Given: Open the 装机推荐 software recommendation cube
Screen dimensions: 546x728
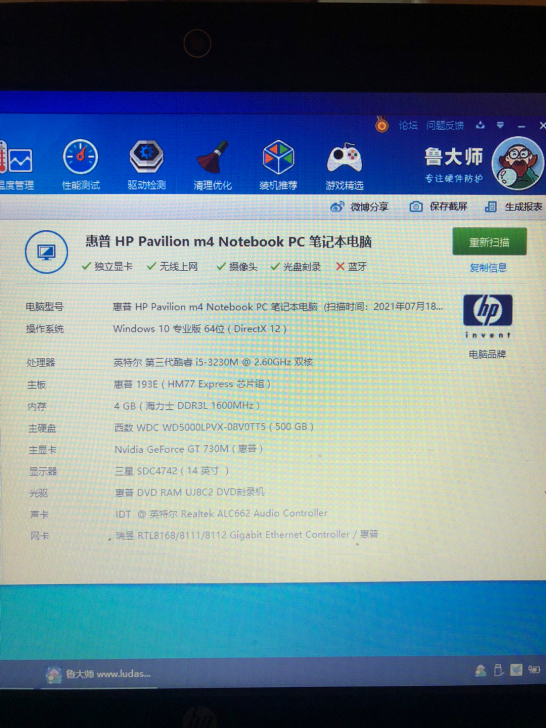Looking at the screenshot, I should click(278, 165).
